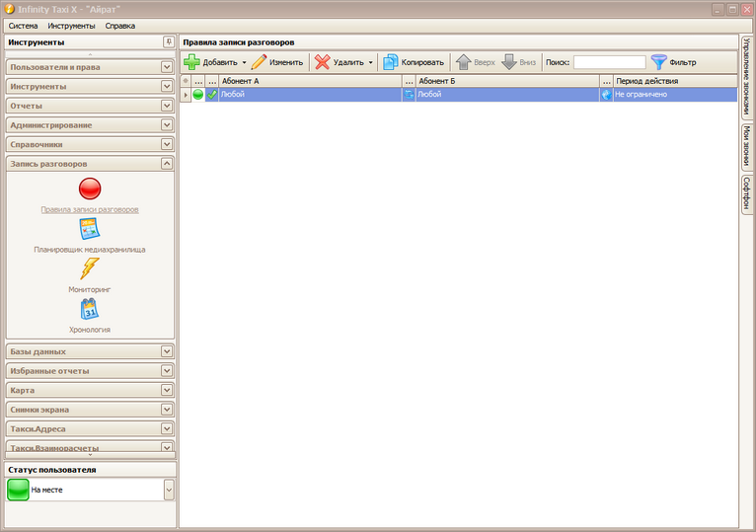Click the Down arrow icon
Image resolution: width=756 pixels, height=532 pixels.
pos(509,62)
